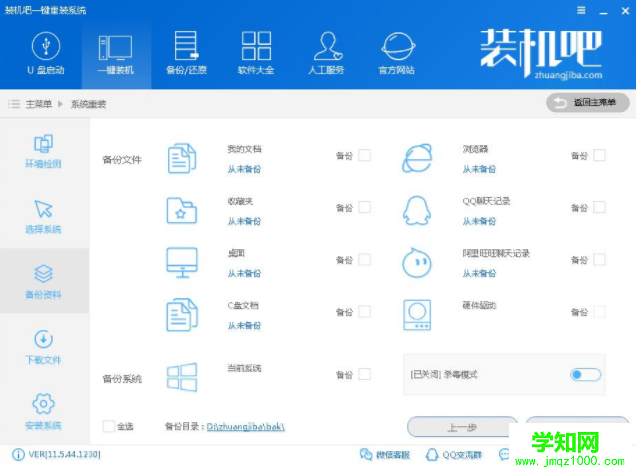Open the U盘启动 USB boot tool
636x473 pixels.
tap(46, 54)
